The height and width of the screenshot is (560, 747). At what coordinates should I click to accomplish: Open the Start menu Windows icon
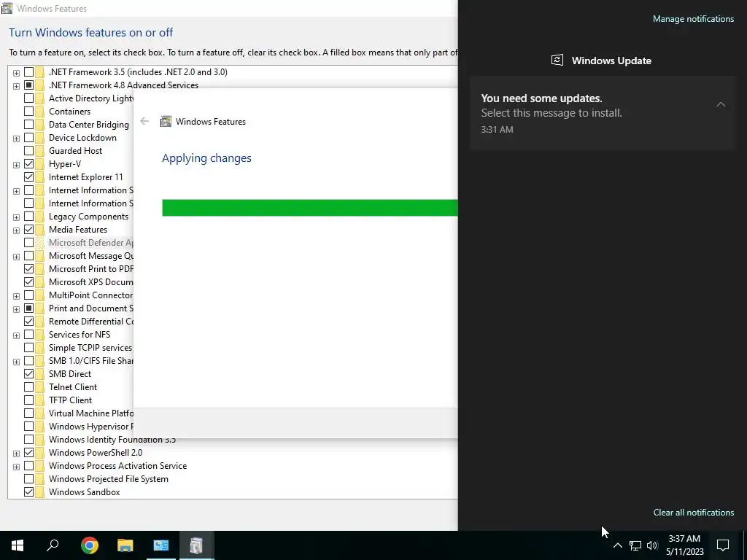[18, 545]
